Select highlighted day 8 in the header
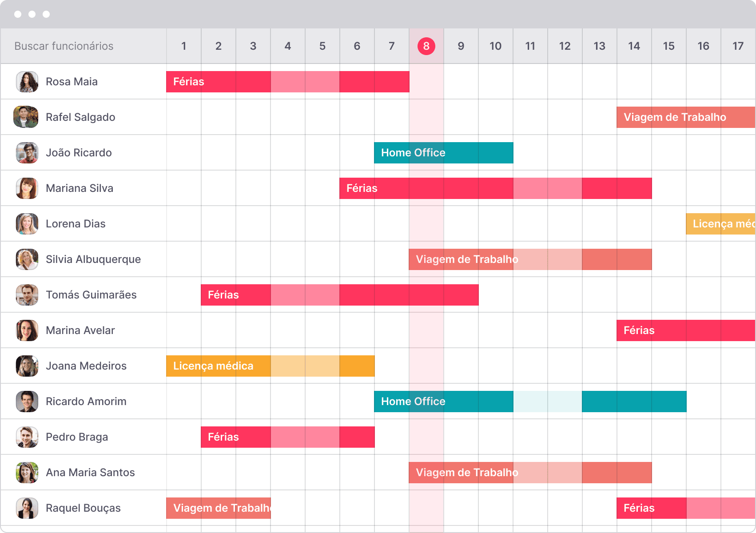The width and height of the screenshot is (756, 533). (426, 46)
